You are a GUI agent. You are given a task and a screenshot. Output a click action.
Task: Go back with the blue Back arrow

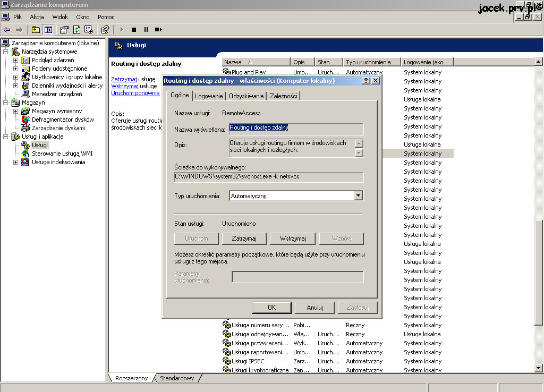pos(7,30)
